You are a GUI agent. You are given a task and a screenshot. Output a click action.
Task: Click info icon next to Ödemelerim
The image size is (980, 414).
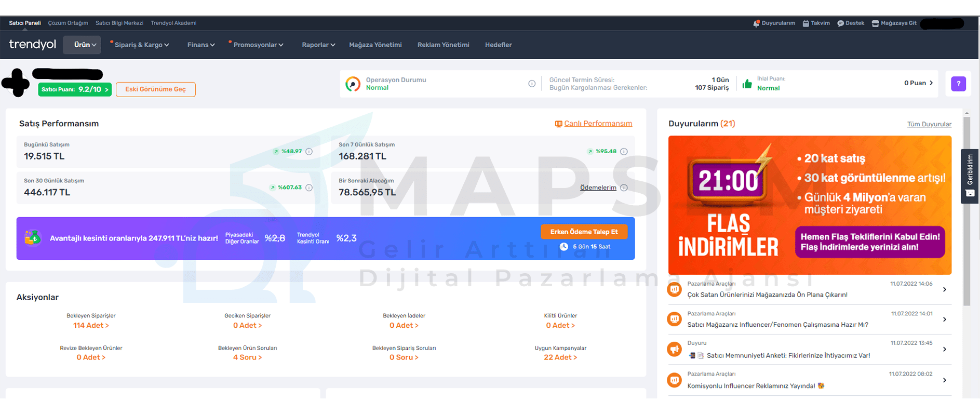pyautogui.click(x=624, y=188)
